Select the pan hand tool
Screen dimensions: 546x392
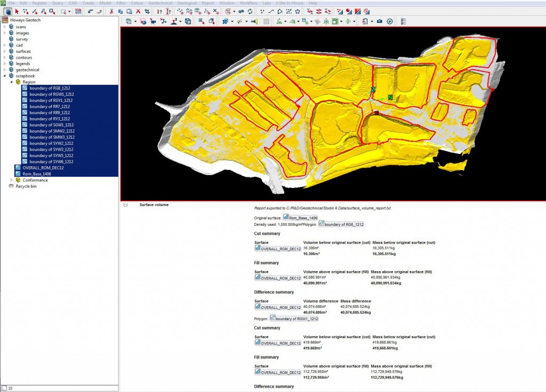click(8, 11)
